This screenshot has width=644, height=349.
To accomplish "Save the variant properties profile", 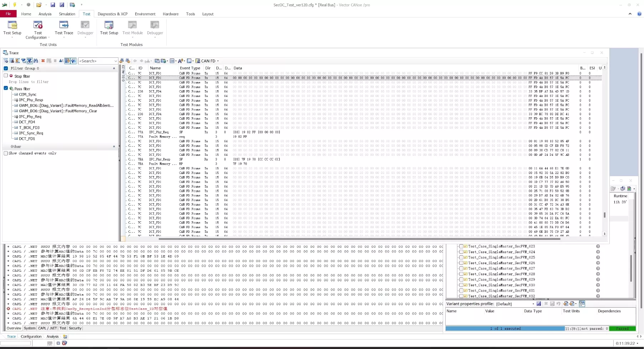I will [539, 304].
